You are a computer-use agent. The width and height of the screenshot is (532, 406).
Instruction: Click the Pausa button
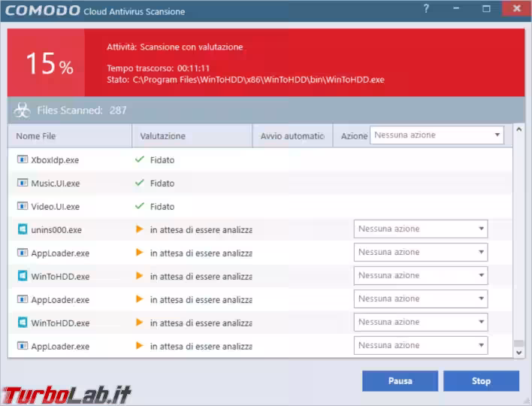pyautogui.click(x=400, y=381)
